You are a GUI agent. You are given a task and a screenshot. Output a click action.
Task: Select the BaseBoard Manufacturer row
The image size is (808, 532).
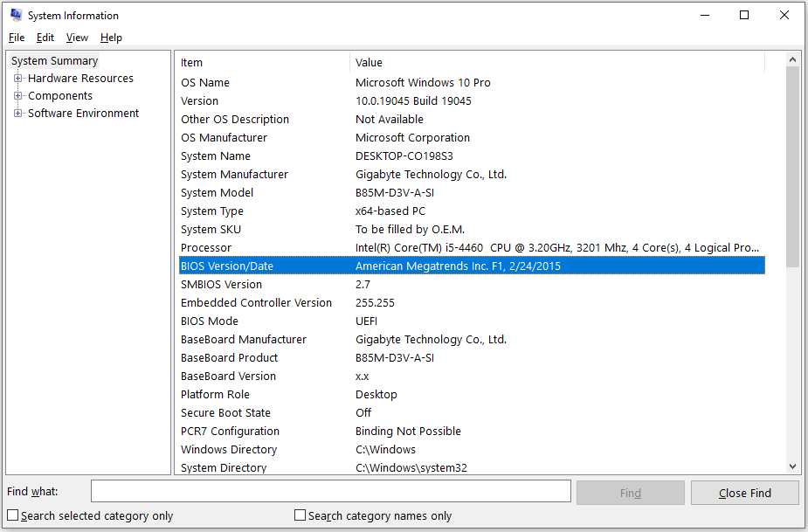click(x=472, y=339)
